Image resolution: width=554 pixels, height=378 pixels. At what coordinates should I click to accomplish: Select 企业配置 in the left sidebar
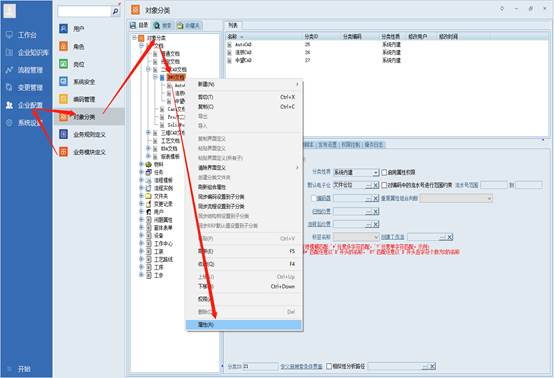[30, 105]
